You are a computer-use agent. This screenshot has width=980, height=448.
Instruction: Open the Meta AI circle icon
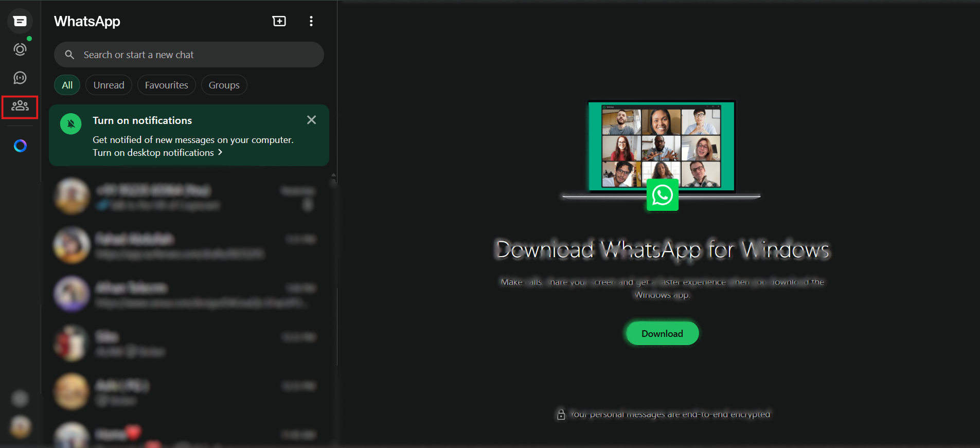click(20, 146)
